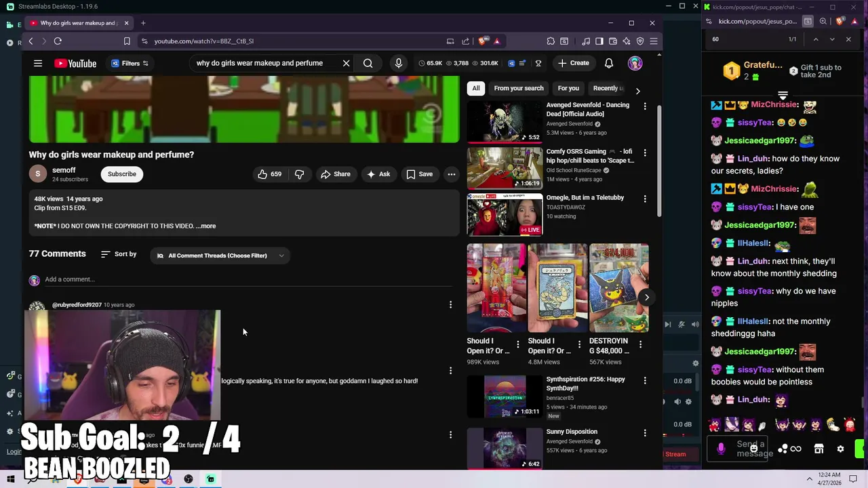Viewport: 868px width, 488px height.
Task: Open Brave Leo AI sparkle icon
Action: tap(627, 41)
